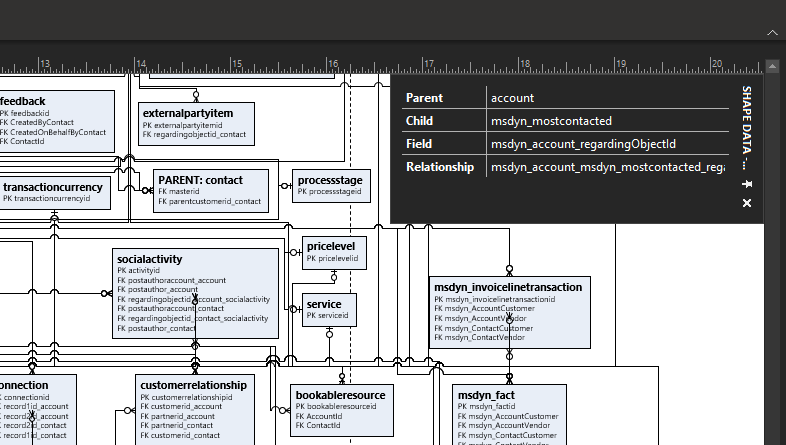
Task: Click the vertical scrollbar up arrow
Action: [772, 66]
